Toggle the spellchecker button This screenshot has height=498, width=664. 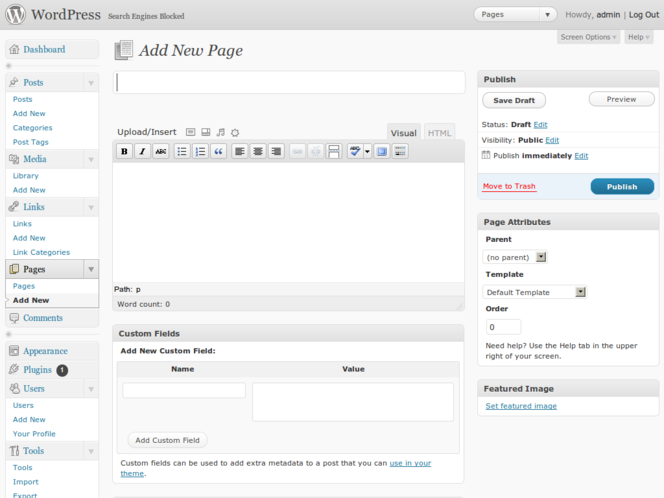(355, 151)
